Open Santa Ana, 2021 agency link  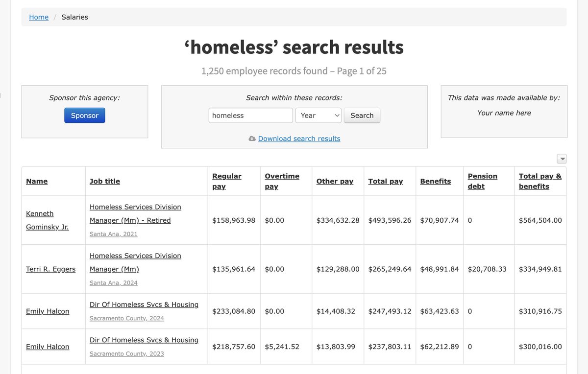pos(114,234)
